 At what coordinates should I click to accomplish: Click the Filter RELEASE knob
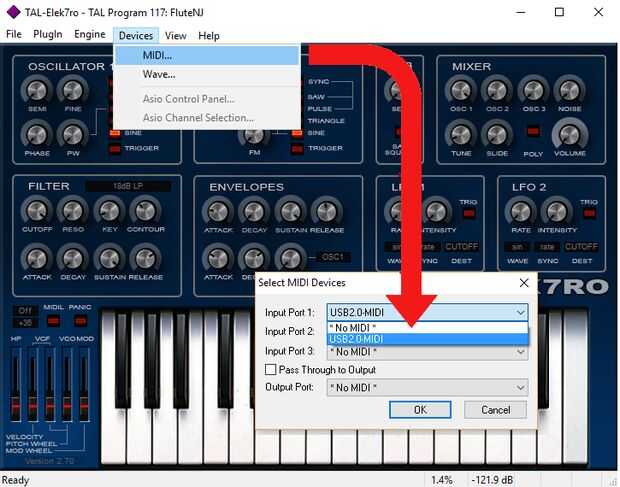[x=146, y=259]
